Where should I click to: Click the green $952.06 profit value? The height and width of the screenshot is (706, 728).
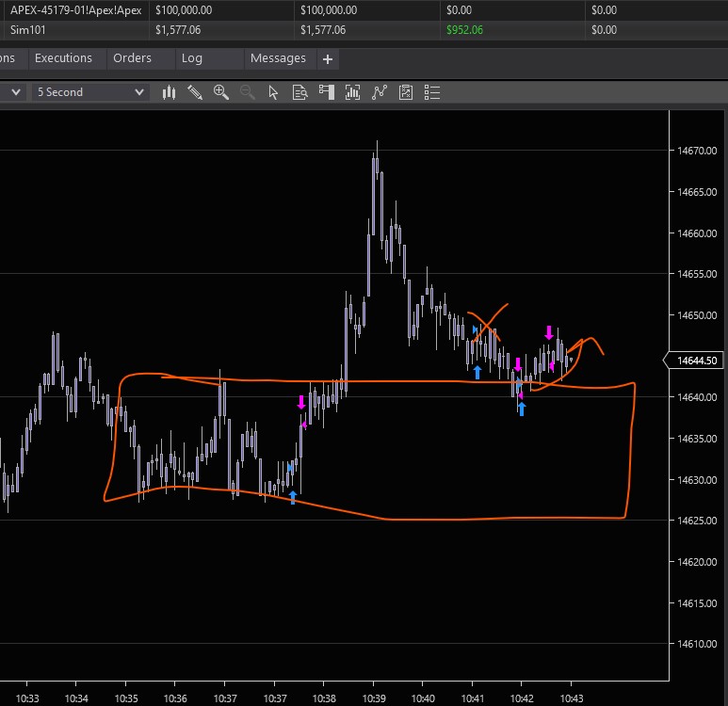click(x=464, y=30)
